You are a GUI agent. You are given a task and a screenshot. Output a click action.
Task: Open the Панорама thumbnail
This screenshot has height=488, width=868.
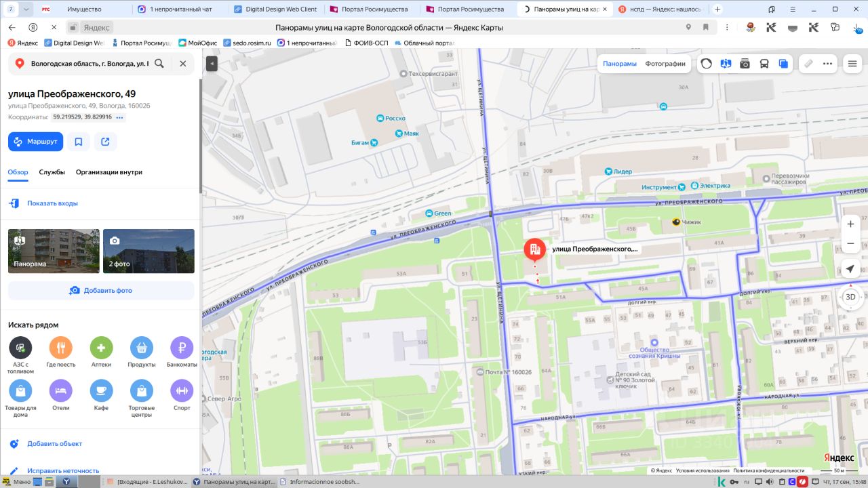[54, 251]
